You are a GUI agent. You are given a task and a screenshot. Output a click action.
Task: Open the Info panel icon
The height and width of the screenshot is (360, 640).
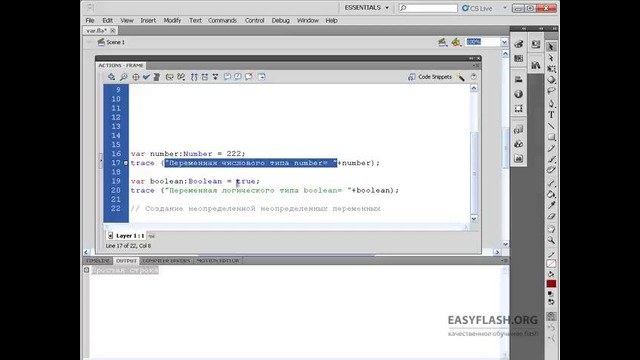pos(518,94)
